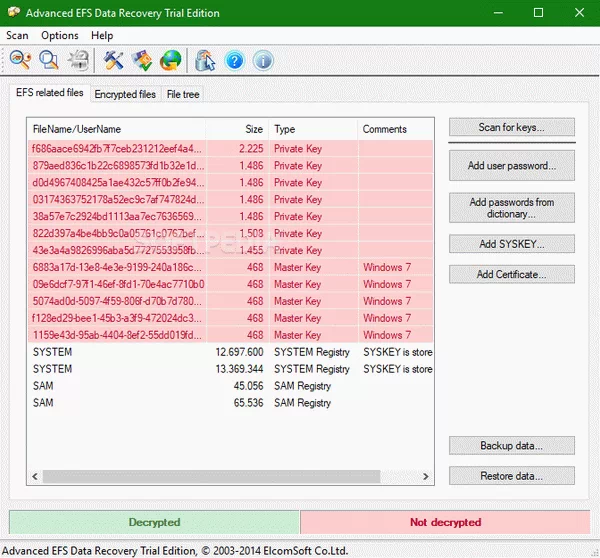Click the padlock with cursor icon

(205, 60)
